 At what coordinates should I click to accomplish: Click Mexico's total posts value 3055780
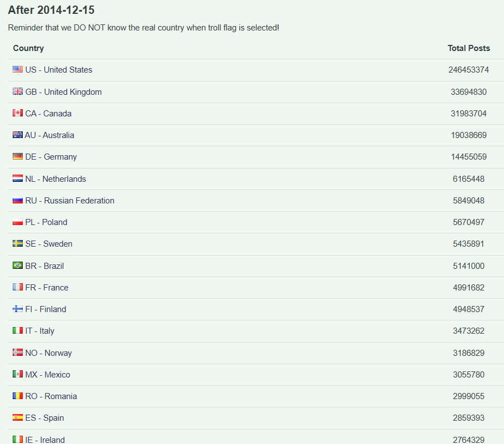pos(469,375)
